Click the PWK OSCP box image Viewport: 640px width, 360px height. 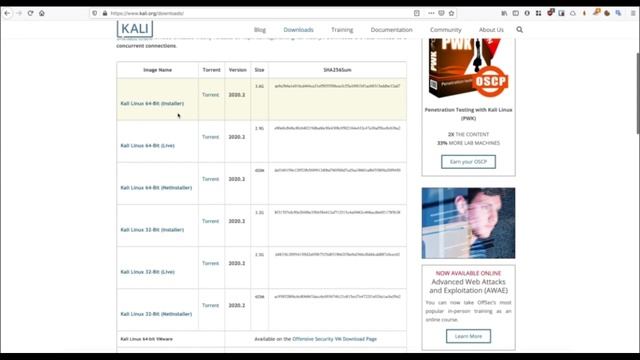pyautogui.click(x=468, y=68)
